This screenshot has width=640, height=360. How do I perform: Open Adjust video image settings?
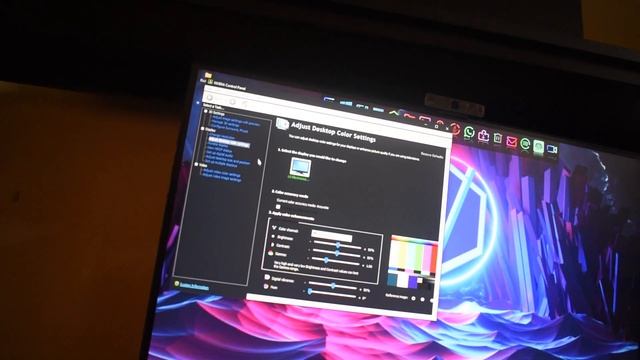tap(221, 178)
